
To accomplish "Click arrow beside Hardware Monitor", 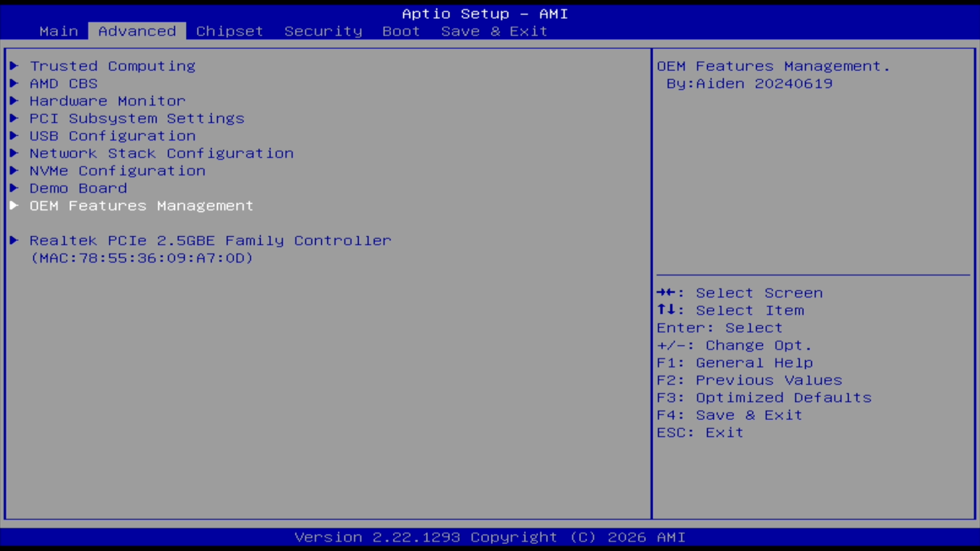I will pyautogui.click(x=15, y=101).
